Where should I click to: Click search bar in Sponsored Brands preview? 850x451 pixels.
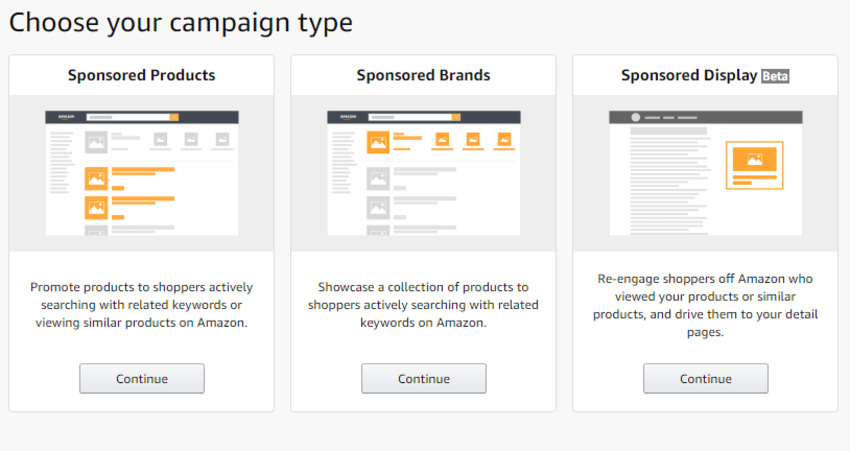[407, 117]
